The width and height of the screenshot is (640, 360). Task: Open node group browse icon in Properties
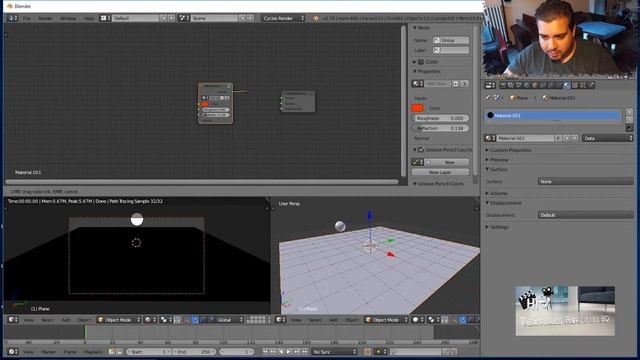pos(417,84)
